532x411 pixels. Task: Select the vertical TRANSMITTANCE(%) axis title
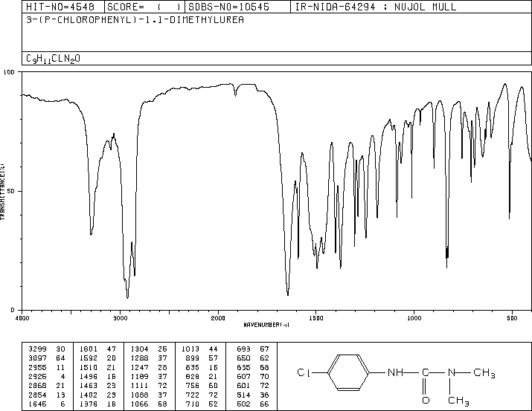pos(2,192)
